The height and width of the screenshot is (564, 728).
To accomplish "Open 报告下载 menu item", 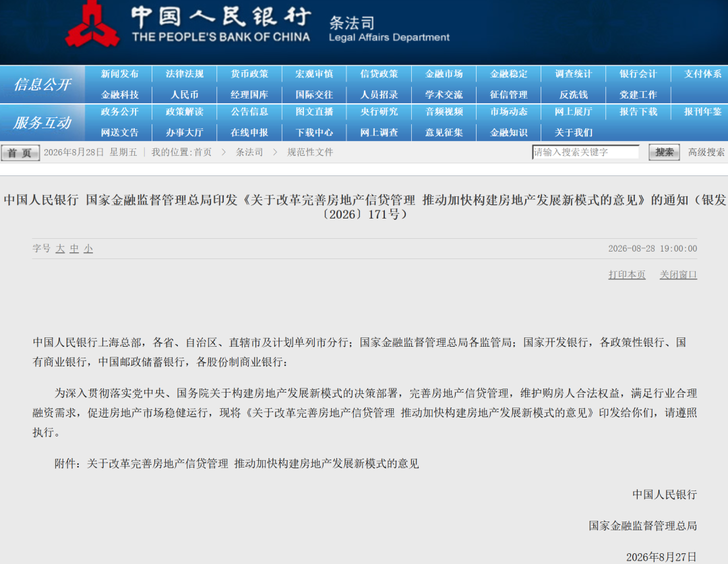I will tap(638, 112).
